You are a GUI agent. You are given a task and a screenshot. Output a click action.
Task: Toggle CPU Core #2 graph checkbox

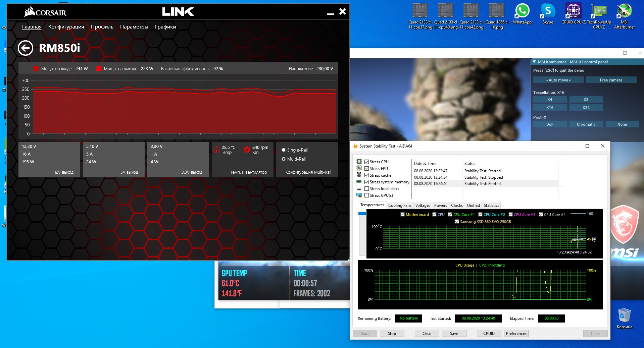(x=480, y=215)
